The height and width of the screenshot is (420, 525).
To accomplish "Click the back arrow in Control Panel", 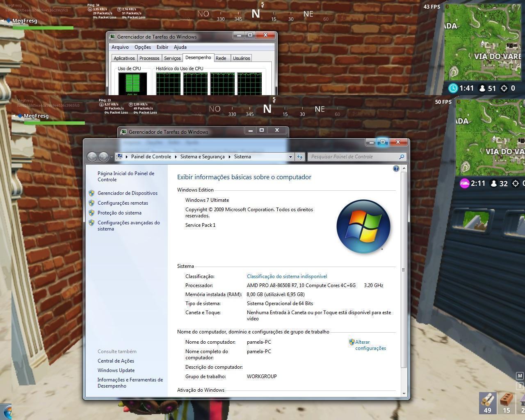I will click(x=92, y=157).
